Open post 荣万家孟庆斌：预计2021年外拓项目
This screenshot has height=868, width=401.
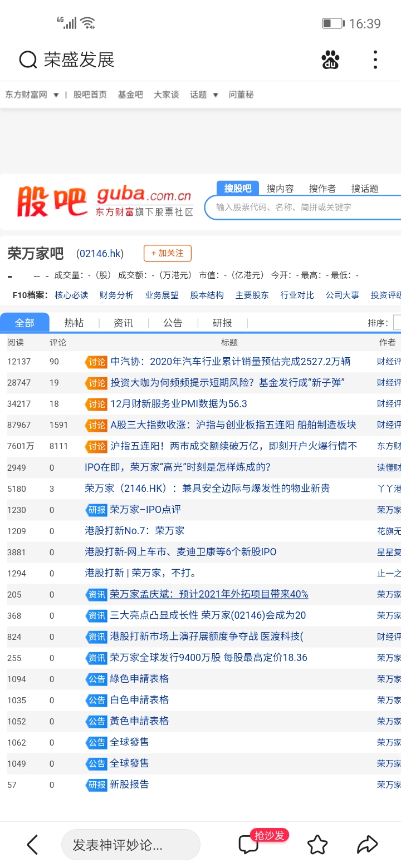tap(209, 594)
